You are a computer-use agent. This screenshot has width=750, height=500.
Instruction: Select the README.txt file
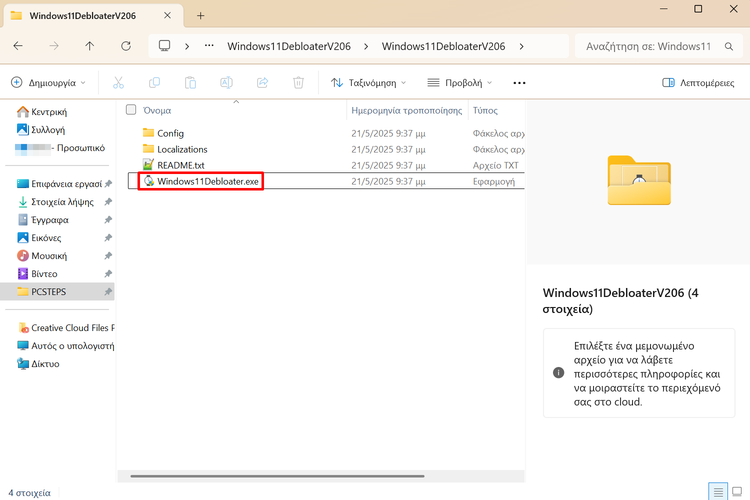(x=326, y=165)
